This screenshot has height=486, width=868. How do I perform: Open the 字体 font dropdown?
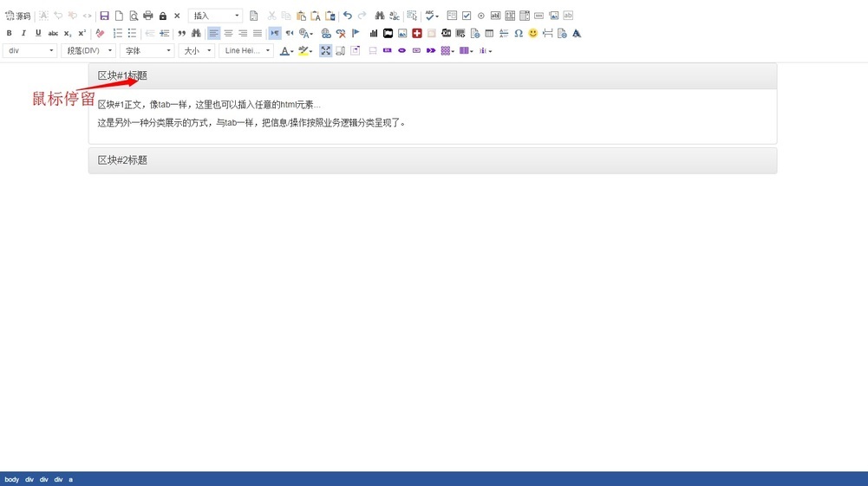pyautogui.click(x=147, y=51)
